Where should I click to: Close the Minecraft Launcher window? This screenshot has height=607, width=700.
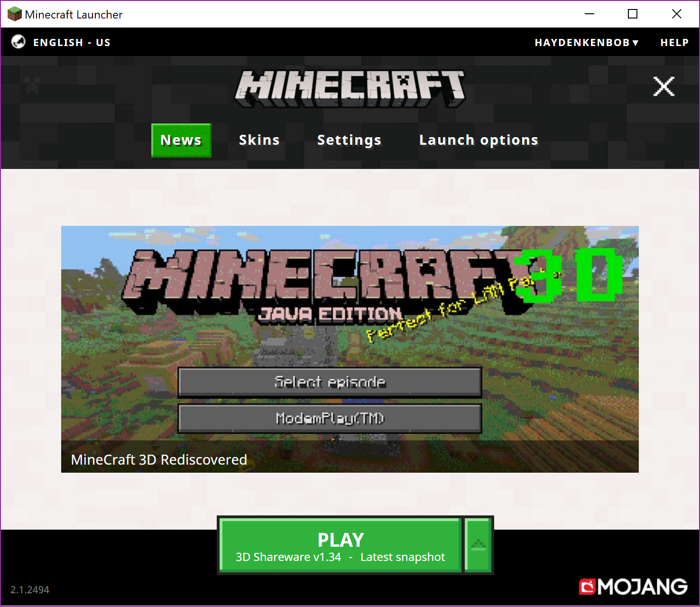coord(677,14)
